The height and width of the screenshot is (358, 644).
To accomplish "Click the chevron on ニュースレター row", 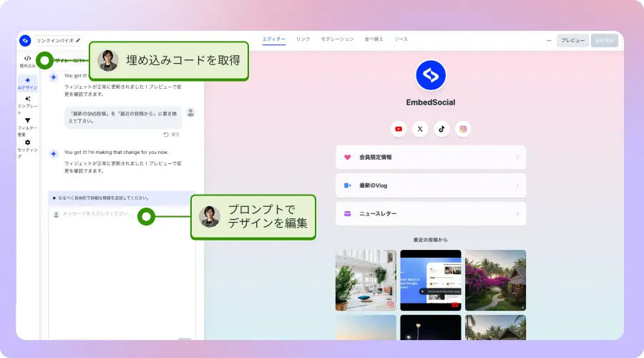I will [x=517, y=214].
